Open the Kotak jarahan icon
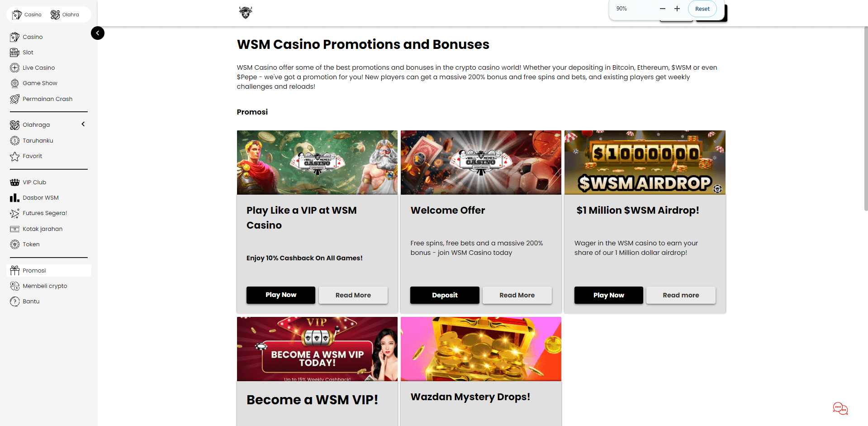The height and width of the screenshot is (426, 868). [15, 229]
